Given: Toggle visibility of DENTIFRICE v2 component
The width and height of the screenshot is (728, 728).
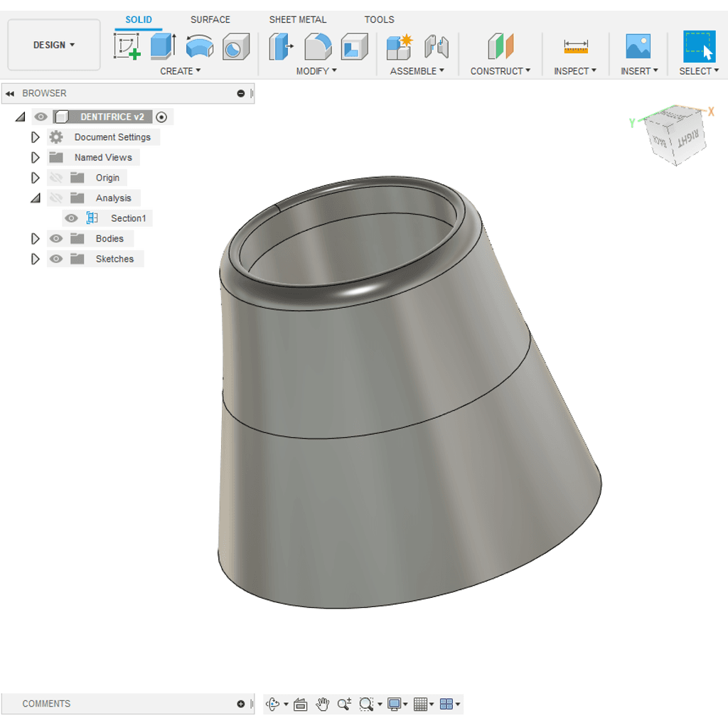Looking at the screenshot, I should point(41,117).
